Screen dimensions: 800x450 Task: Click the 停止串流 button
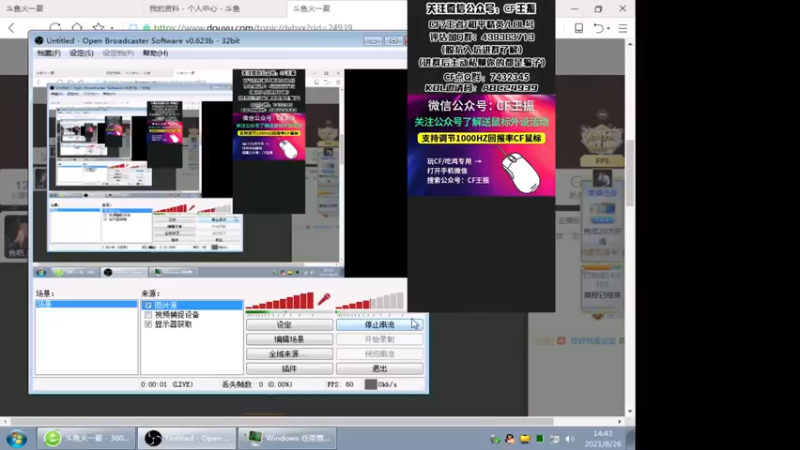[x=380, y=325]
